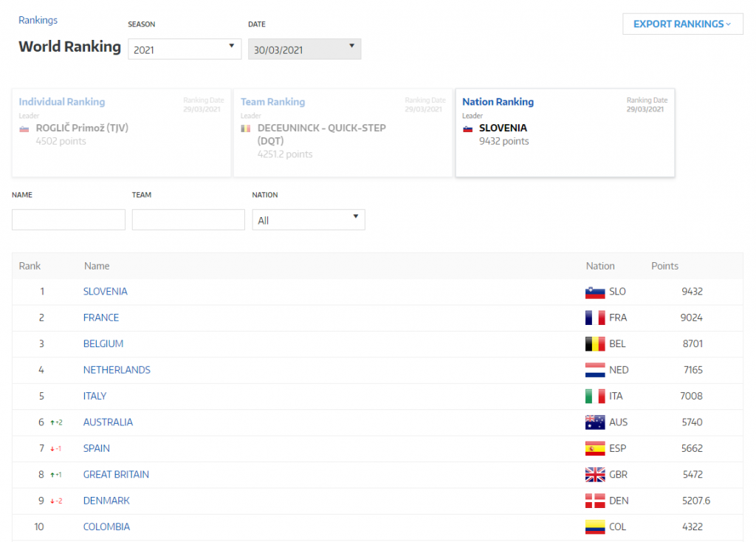Click the France flag icon

click(595, 318)
